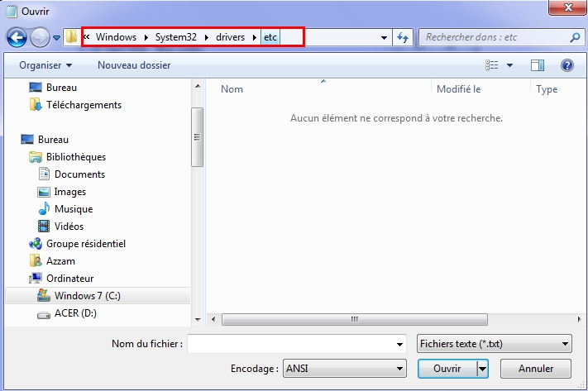This screenshot has height=391, width=588.
Task: Expand the arrow after System32 breadcrumb
Action: [207, 37]
